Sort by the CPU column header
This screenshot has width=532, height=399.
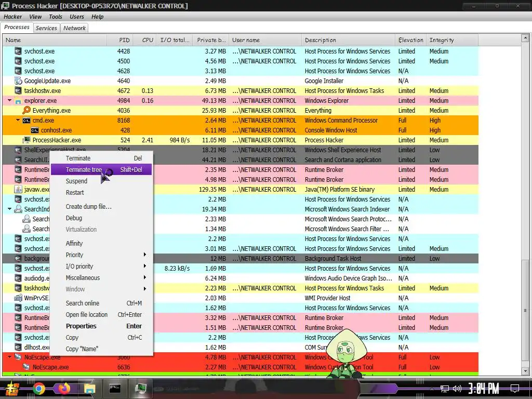(145, 40)
